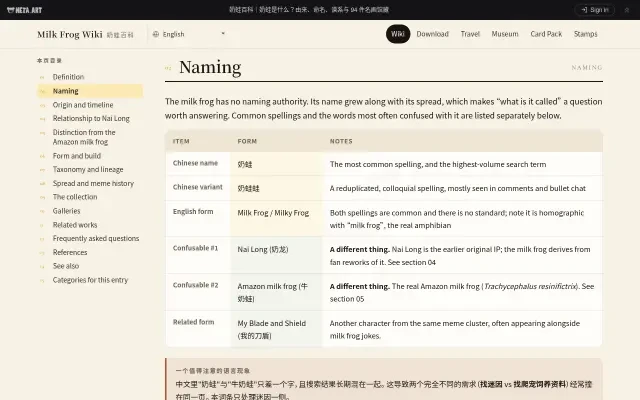
Task: Open the Museum nav tab
Action: [x=505, y=34]
